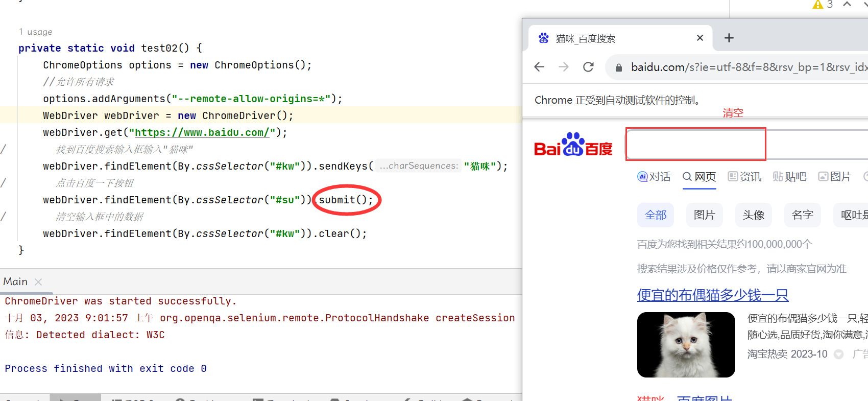Switch to the 图片 search tab
This screenshot has width=868, height=401.
pyautogui.click(x=835, y=177)
